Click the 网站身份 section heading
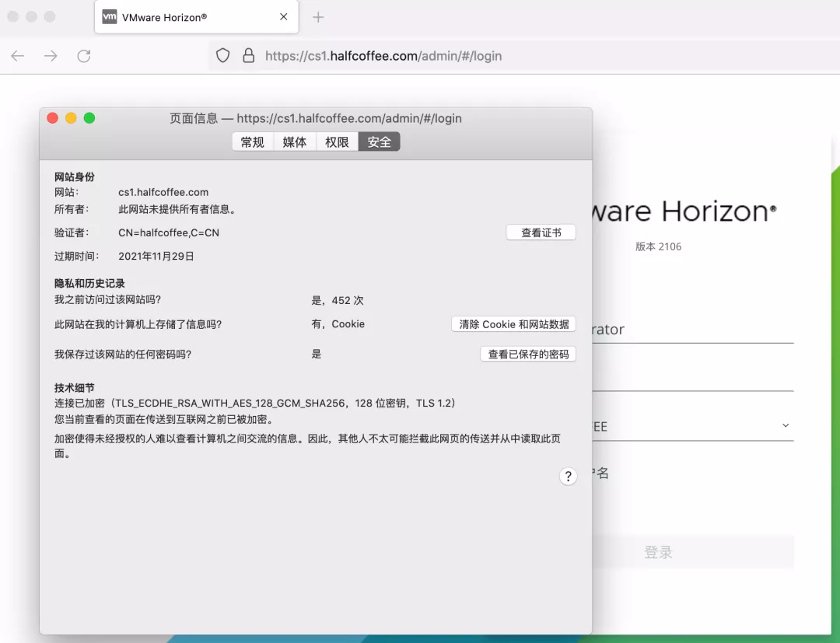This screenshot has width=840, height=643. [x=75, y=176]
